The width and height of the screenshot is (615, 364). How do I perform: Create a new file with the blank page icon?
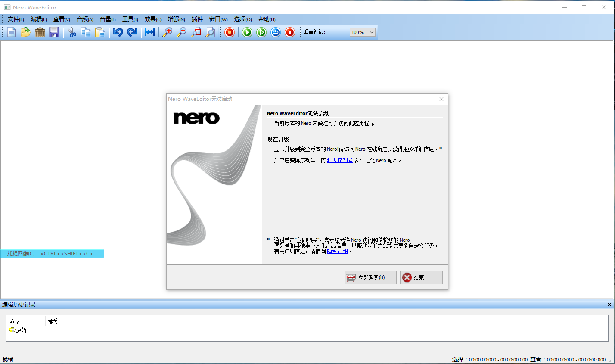pyautogui.click(x=12, y=32)
